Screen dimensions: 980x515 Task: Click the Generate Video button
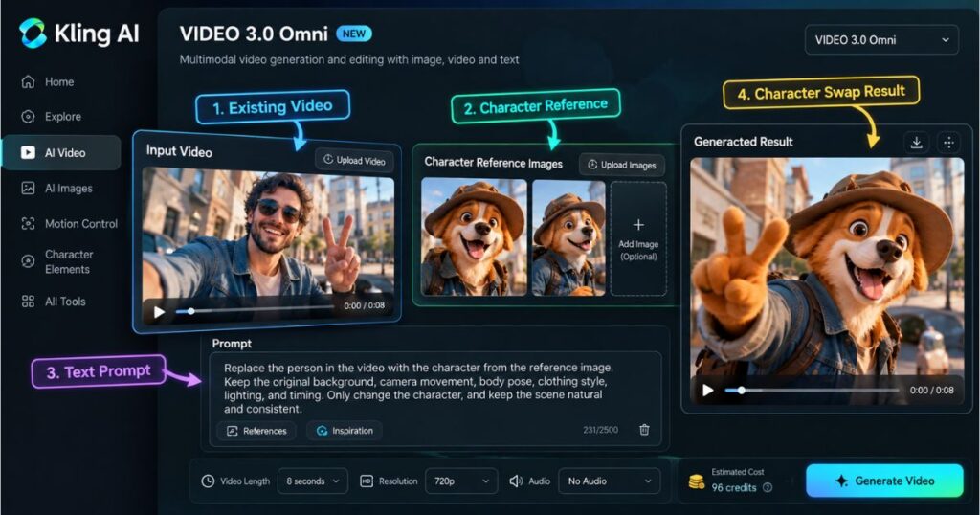tap(884, 481)
